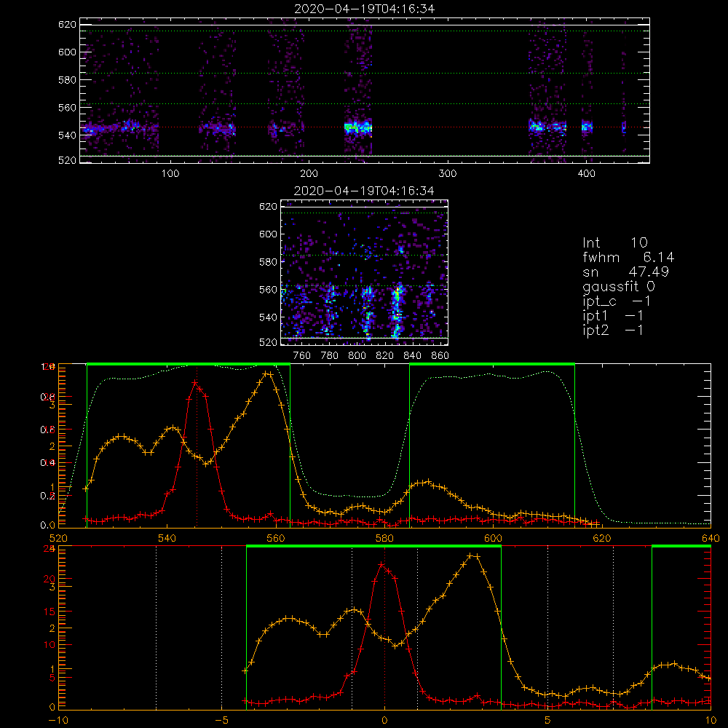The height and width of the screenshot is (728, 728).
Task: Click the top spectrogram y-axis label 600
Action: pyautogui.click(x=67, y=52)
